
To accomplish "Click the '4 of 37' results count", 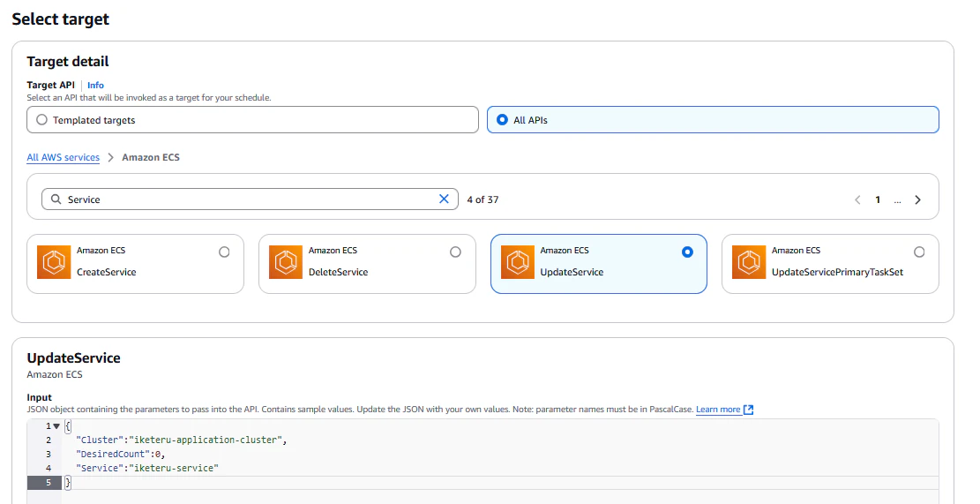I will [x=483, y=200].
